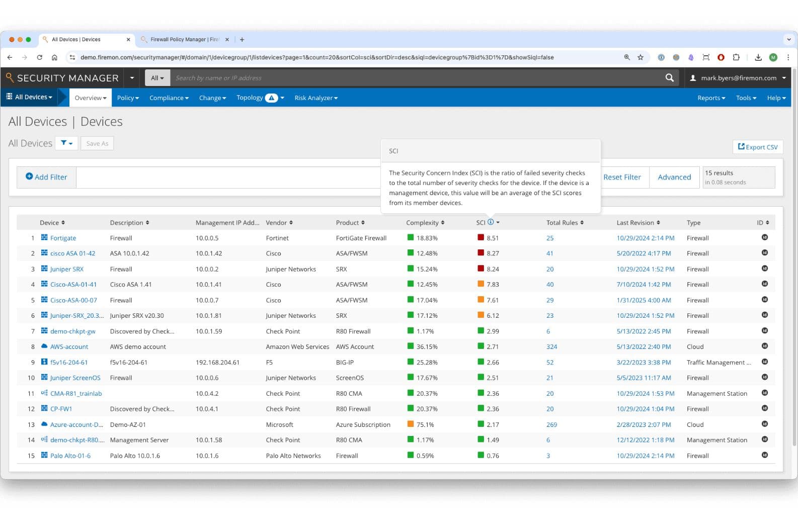This screenshot has width=798, height=532.
Task: Open the 1/31/2025 4:00 AM revision link
Action: [644, 300]
